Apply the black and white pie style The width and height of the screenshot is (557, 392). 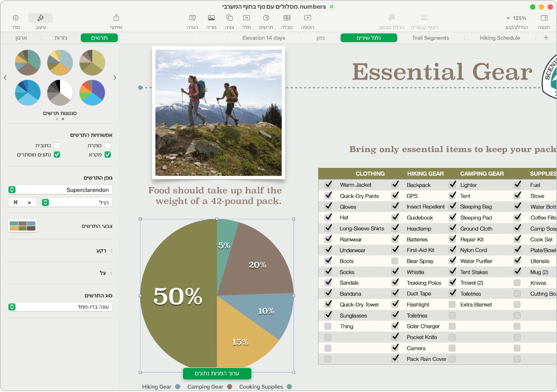pos(60,93)
